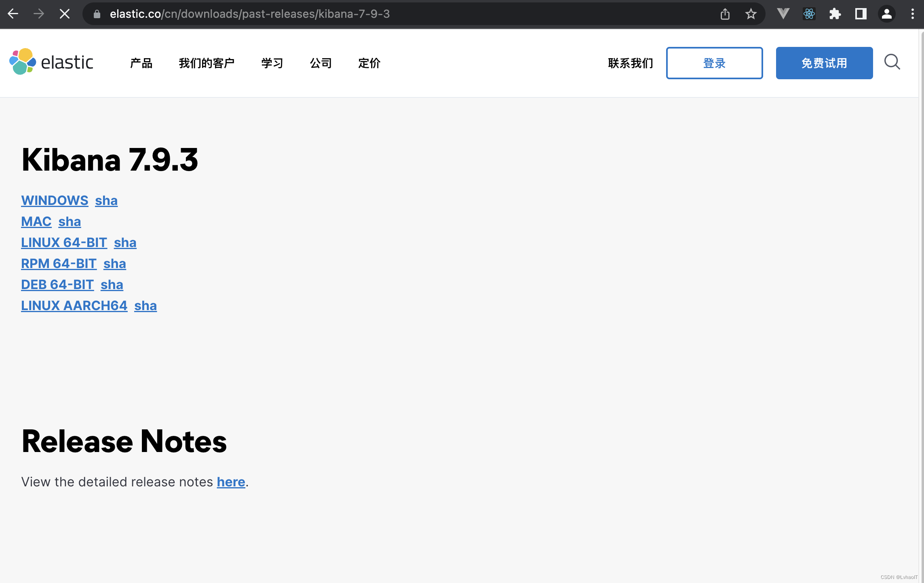This screenshot has width=924, height=583.
Task: Open the release notes 'here' link
Action: pos(231,482)
